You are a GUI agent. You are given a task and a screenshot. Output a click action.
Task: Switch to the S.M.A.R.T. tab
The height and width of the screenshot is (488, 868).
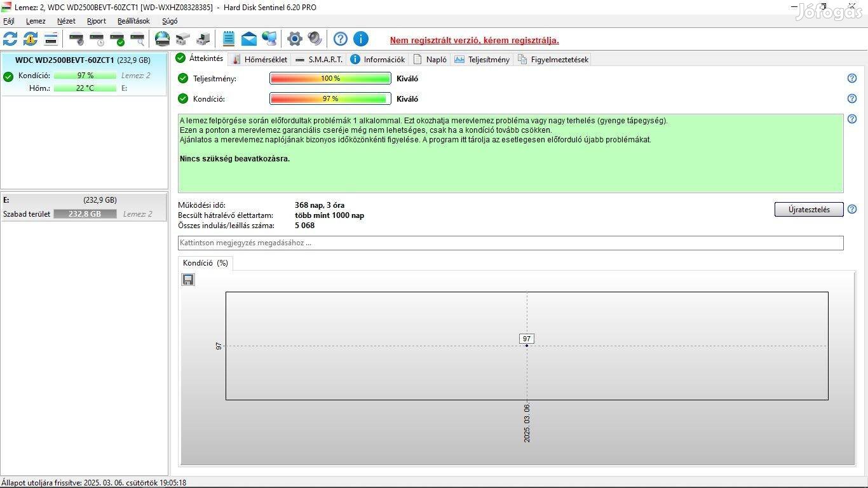pyautogui.click(x=319, y=59)
